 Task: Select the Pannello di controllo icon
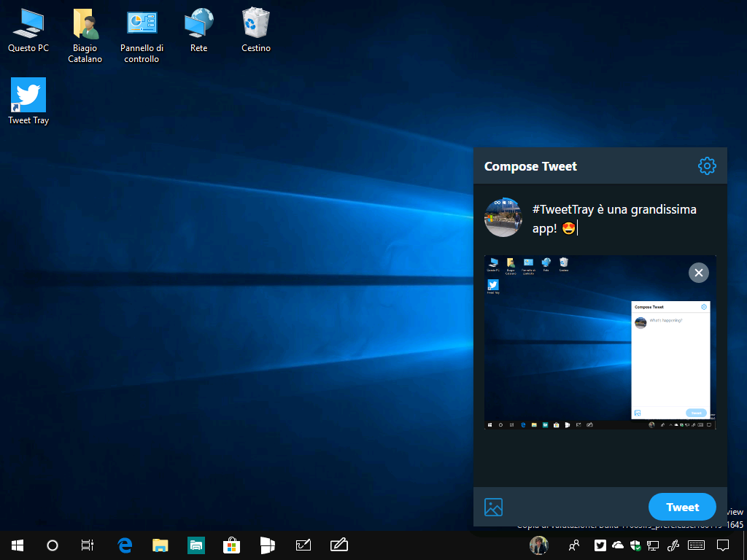pos(142,36)
